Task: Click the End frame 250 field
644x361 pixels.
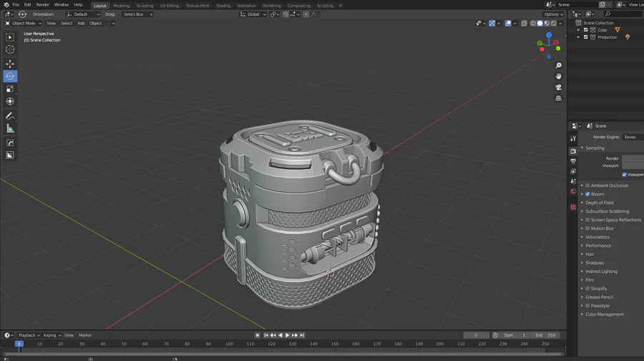Action: pos(545,335)
